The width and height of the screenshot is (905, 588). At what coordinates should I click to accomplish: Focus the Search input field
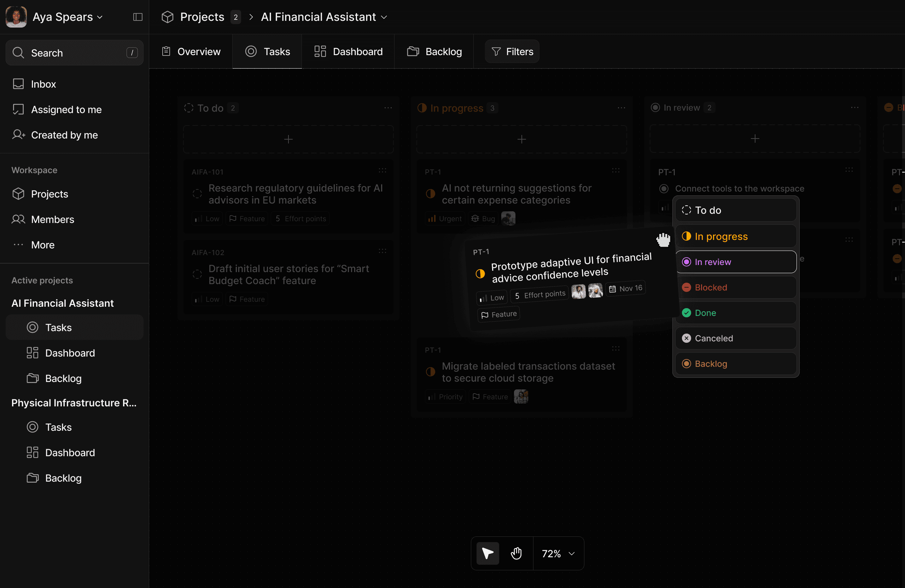tap(74, 53)
